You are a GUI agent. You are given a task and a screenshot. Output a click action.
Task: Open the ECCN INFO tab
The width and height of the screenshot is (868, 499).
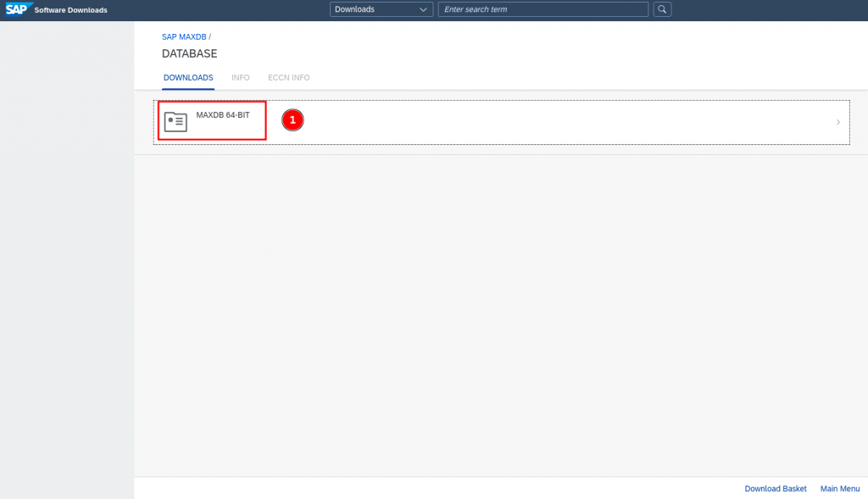(289, 78)
